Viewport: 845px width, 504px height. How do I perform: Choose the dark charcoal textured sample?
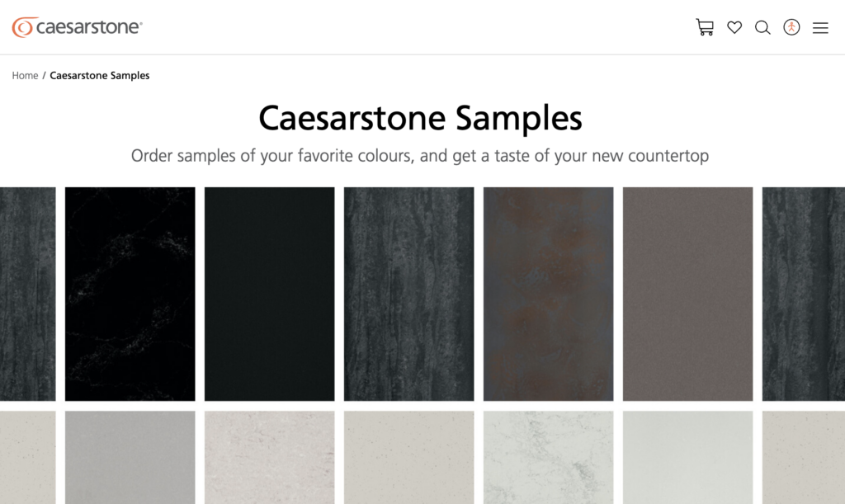point(409,294)
